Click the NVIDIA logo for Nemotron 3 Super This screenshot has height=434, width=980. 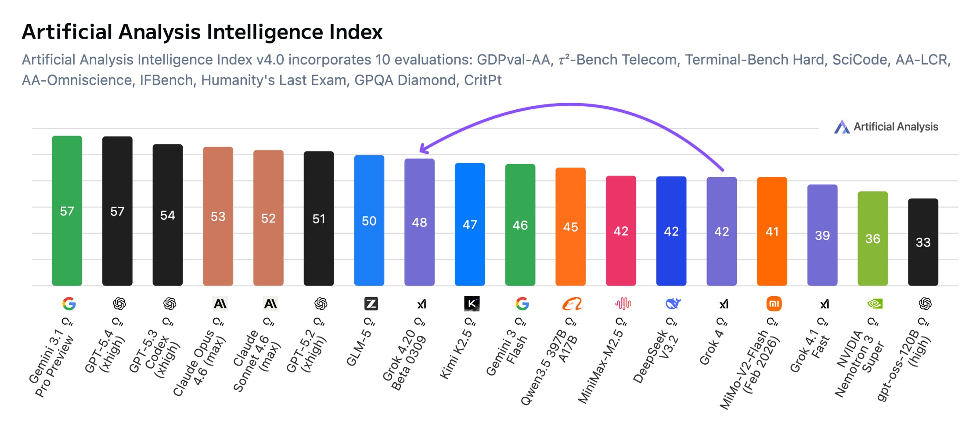pyautogui.click(x=875, y=304)
